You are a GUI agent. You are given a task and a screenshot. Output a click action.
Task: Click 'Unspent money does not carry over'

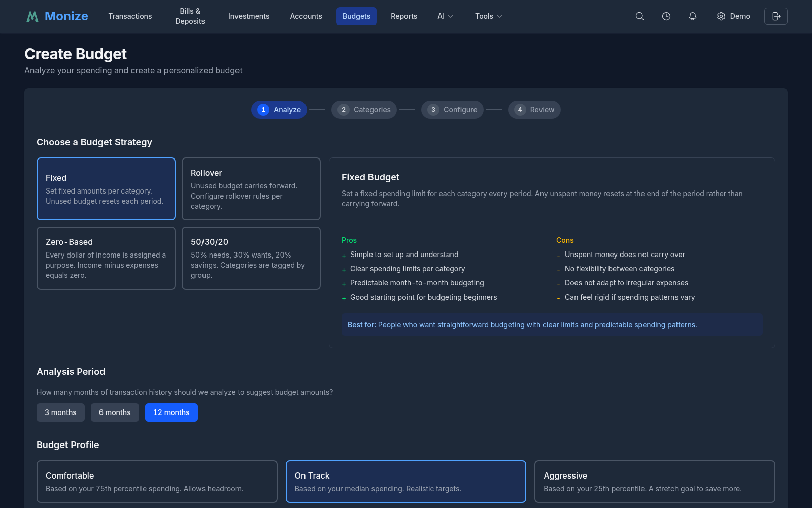625,255
